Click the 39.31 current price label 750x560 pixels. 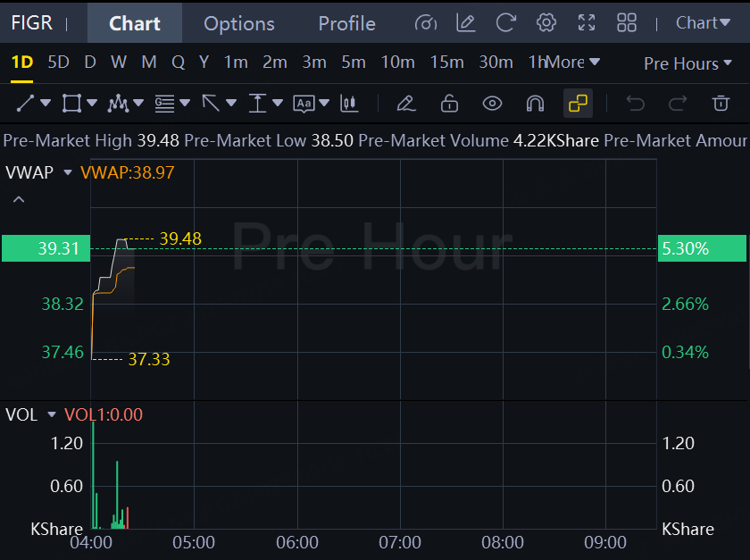[x=46, y=248]
